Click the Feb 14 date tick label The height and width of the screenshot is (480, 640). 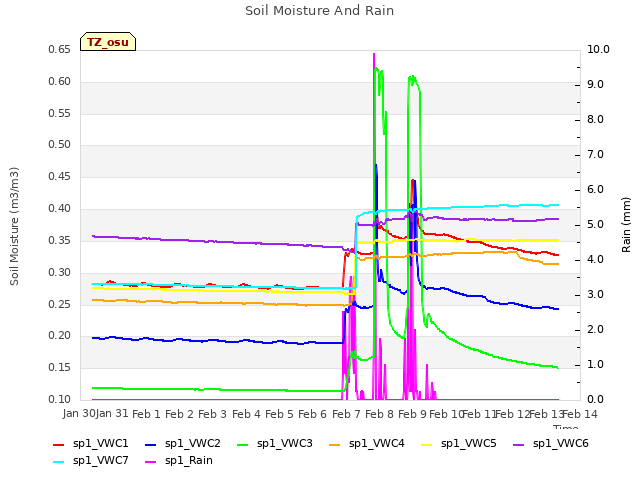(x=580, y=414)
